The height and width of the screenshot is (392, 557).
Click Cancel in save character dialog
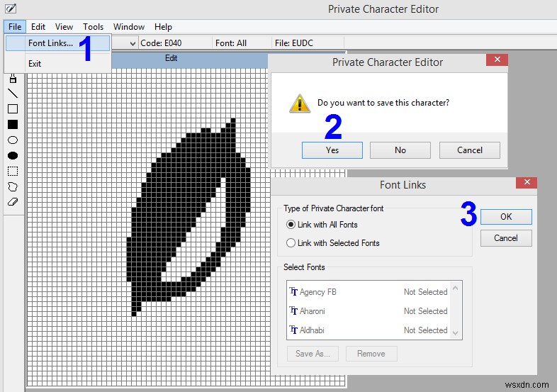(470, 150)
